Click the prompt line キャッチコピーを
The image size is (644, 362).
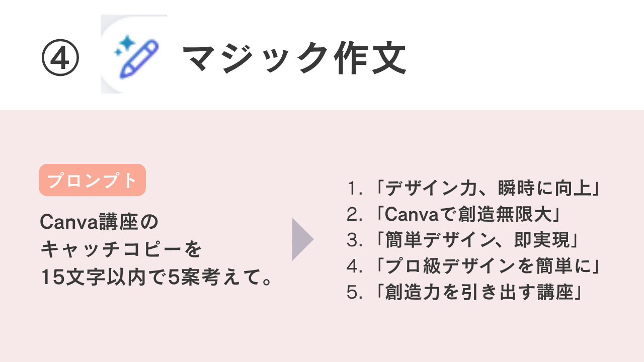(121, 249)
